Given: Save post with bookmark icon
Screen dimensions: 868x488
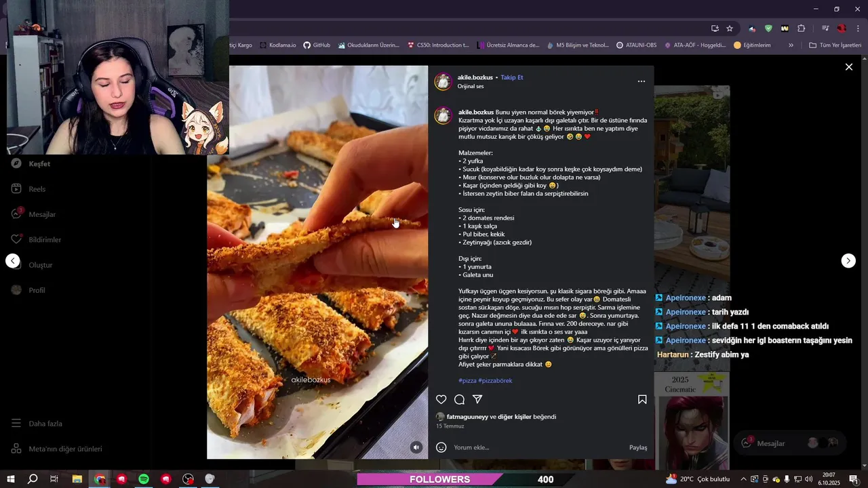Looking at the screenshot, I should pyautogui.click(x=642, y=400).
